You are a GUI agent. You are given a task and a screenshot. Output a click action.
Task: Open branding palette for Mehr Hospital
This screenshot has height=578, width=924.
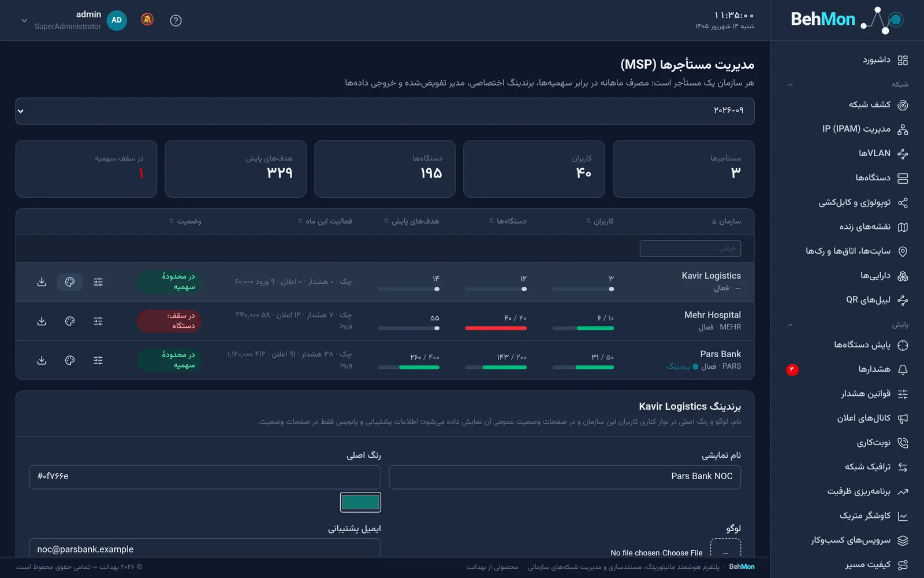[70, 321]
